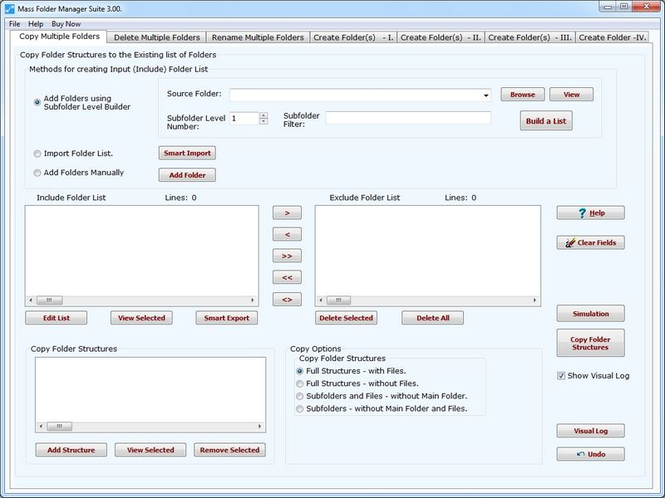This screenshot has height=498, width=665.
Task: Click the Undo button with arrow icon
Action: point(590,454)
